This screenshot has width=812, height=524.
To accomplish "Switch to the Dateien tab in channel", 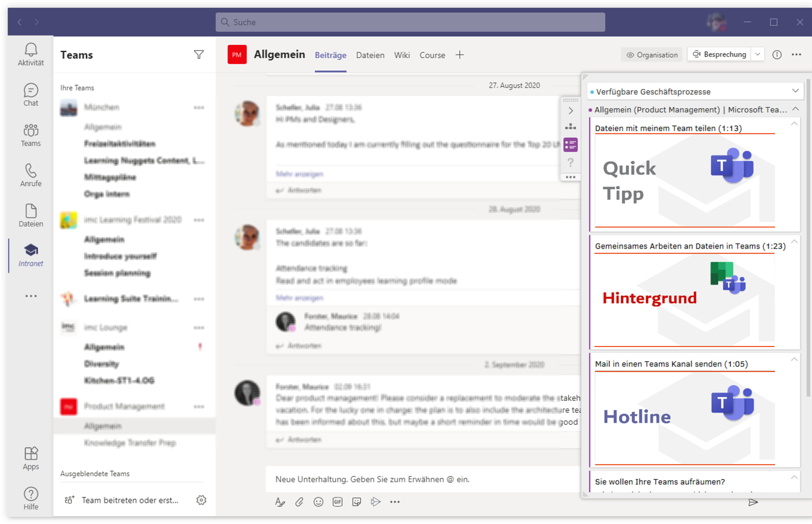I will [370, 55].
